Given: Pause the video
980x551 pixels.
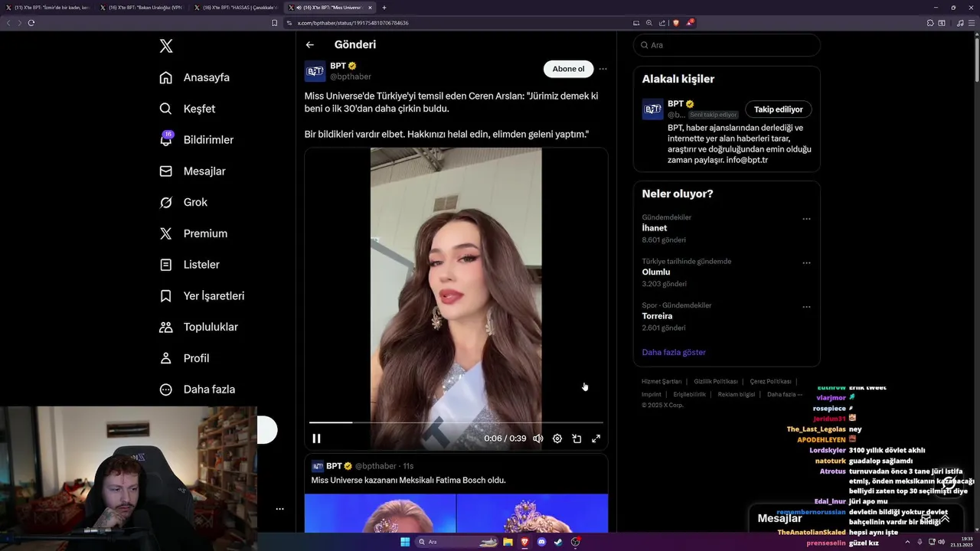Looking at the screenshot, I should 316,439.
